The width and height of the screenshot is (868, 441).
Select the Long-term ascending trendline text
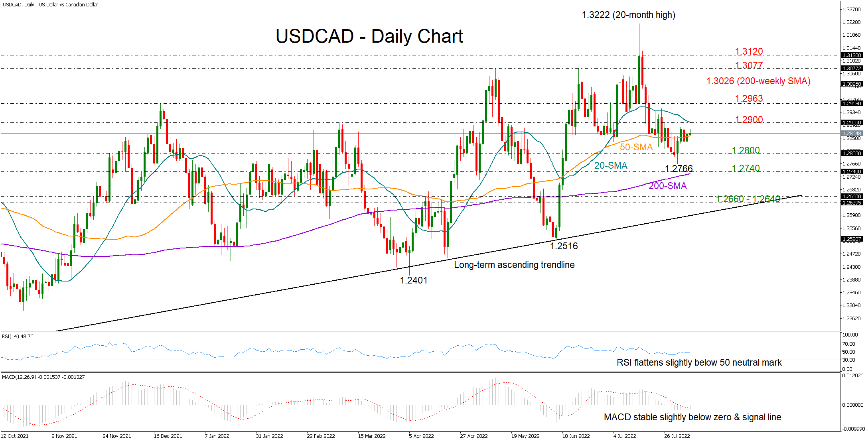(514, 264)
